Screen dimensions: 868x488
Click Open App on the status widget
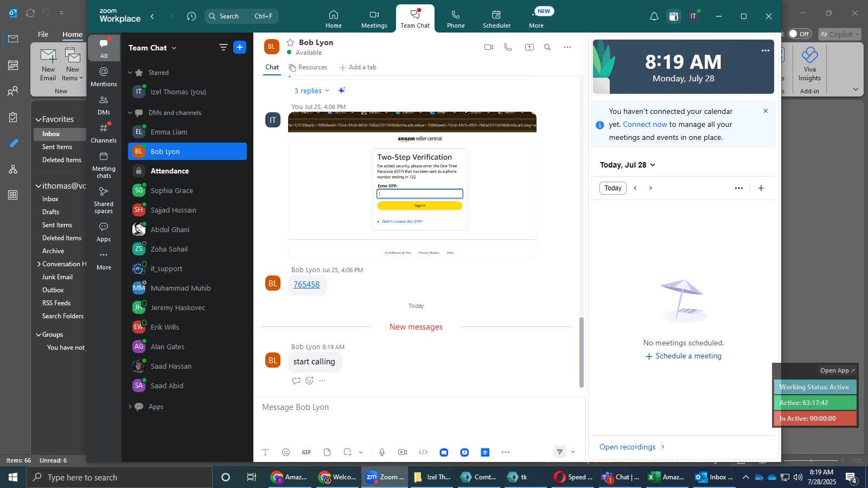click(837, 370)
